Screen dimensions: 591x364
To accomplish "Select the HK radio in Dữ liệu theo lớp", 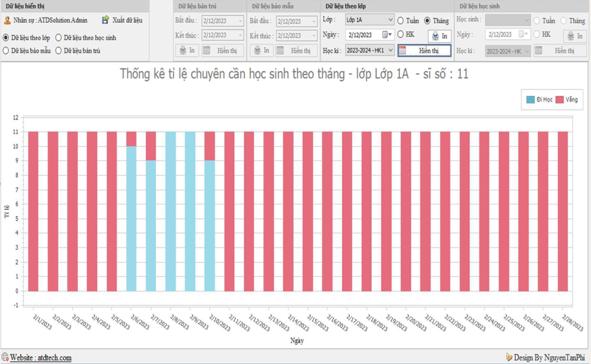I will pos(401,35).
